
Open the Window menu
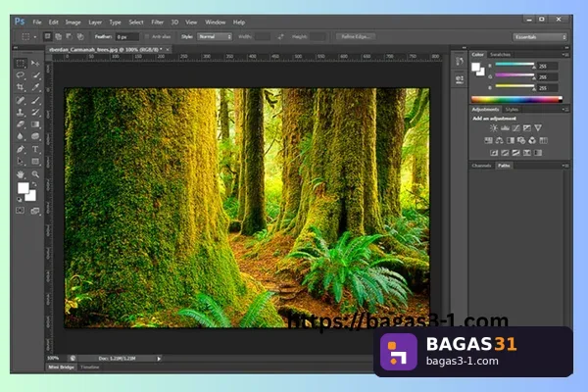(216, 23)
